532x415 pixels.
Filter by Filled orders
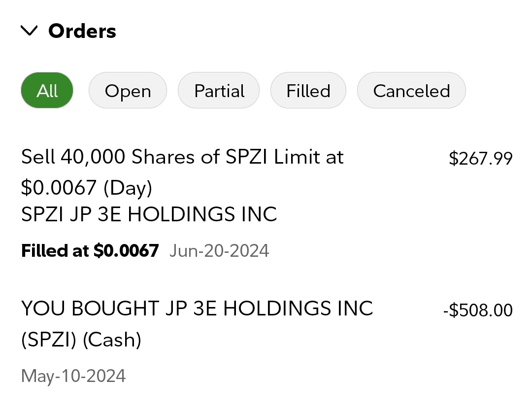pos(308,91)
